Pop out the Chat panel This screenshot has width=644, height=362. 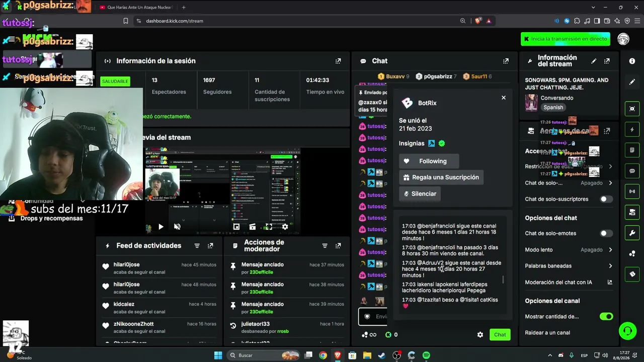tap(506, 61)
